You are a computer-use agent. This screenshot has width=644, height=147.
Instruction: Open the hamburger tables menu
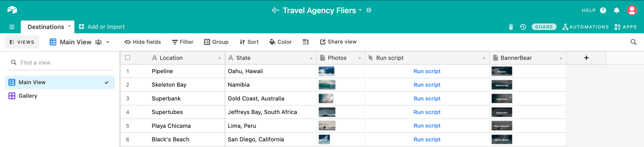[12, 27]
